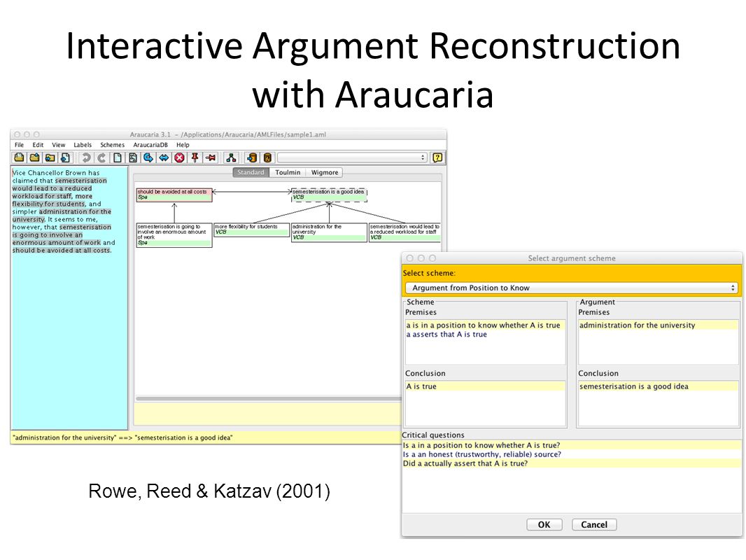Select scheme conclusion 'A is true'

485,386
